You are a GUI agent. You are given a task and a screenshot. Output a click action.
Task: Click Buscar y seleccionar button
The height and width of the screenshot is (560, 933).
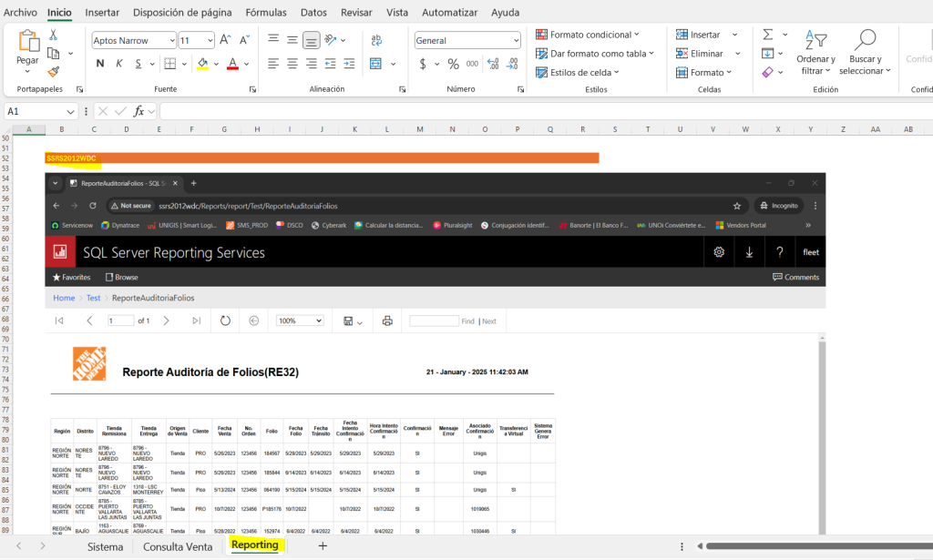coord(866,52)
